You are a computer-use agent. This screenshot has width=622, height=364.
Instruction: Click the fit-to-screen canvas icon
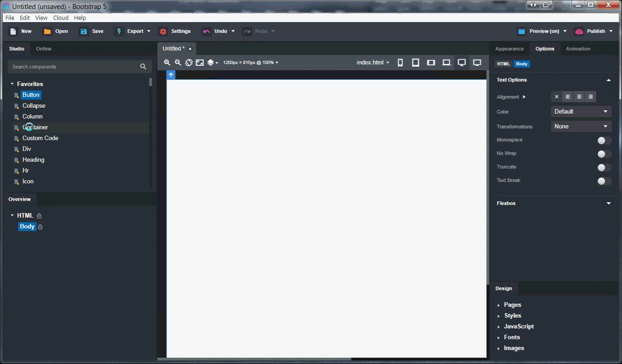point(200,63)
